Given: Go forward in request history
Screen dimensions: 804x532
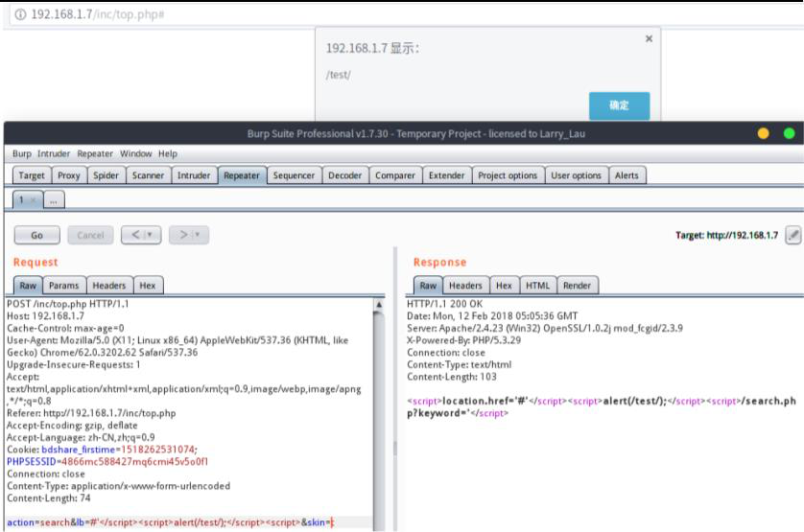Looking at the screenshot, I should [x=183, y=235].
